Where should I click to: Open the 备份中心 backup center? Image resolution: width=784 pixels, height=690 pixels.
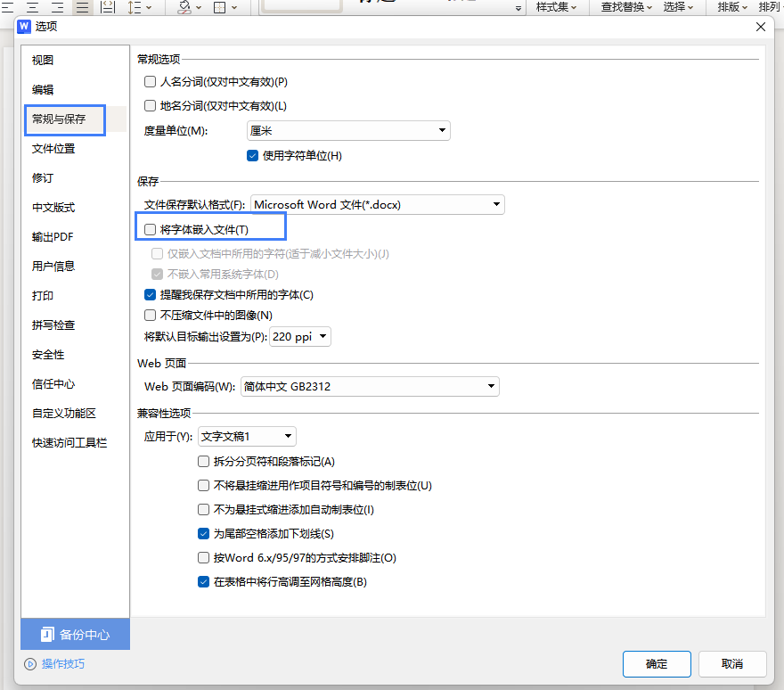(x=76, y=635)
